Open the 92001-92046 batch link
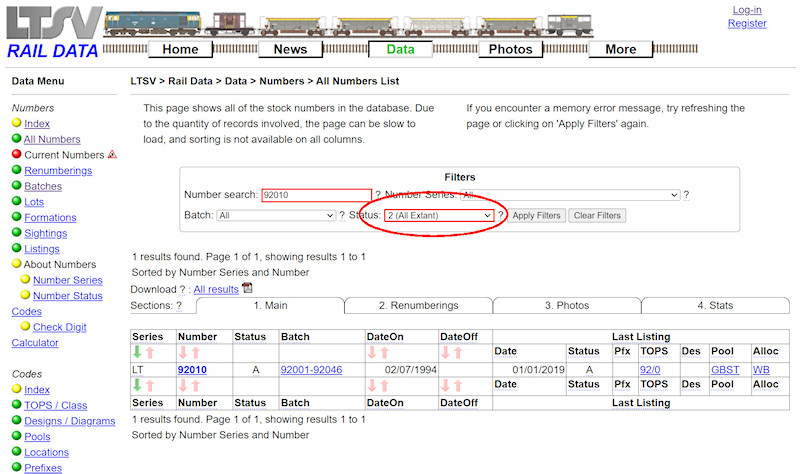Screen dimensions: 800x474 [x=313, y=370]
